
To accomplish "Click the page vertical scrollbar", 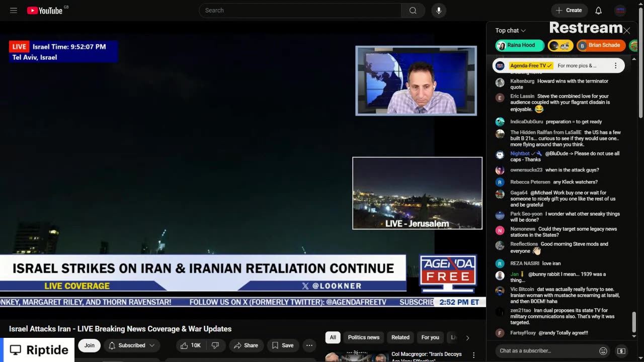I will click(640, 63).
